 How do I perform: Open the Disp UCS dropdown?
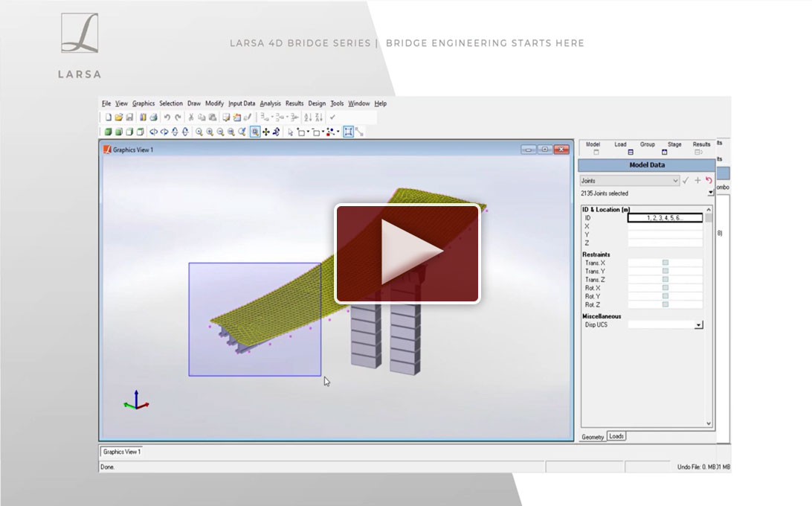(698, 324)
